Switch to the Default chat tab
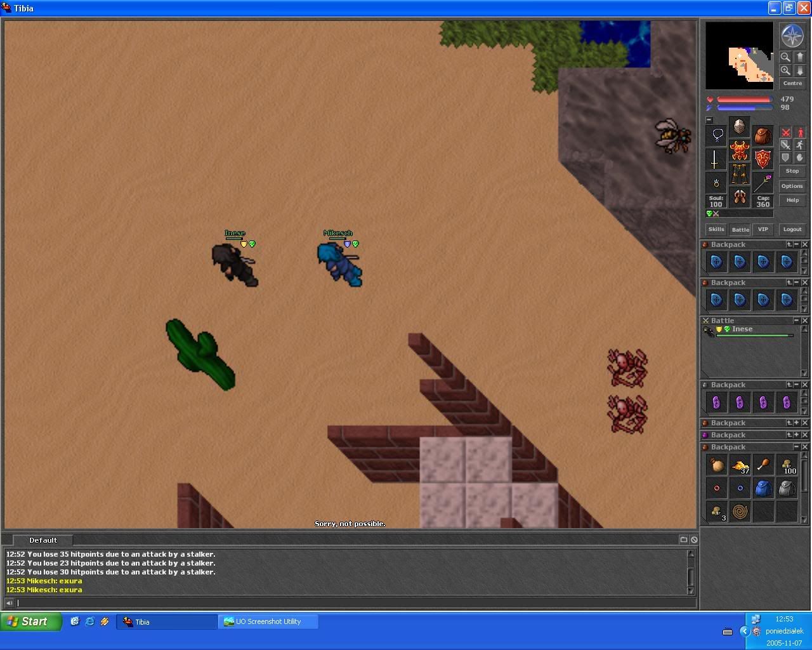 [x=43, y=540]
